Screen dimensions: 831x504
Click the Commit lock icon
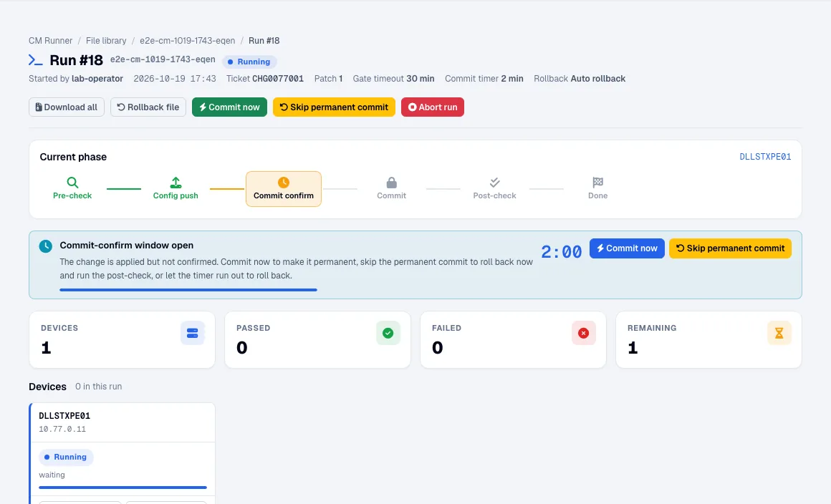[x=392, y=183]
